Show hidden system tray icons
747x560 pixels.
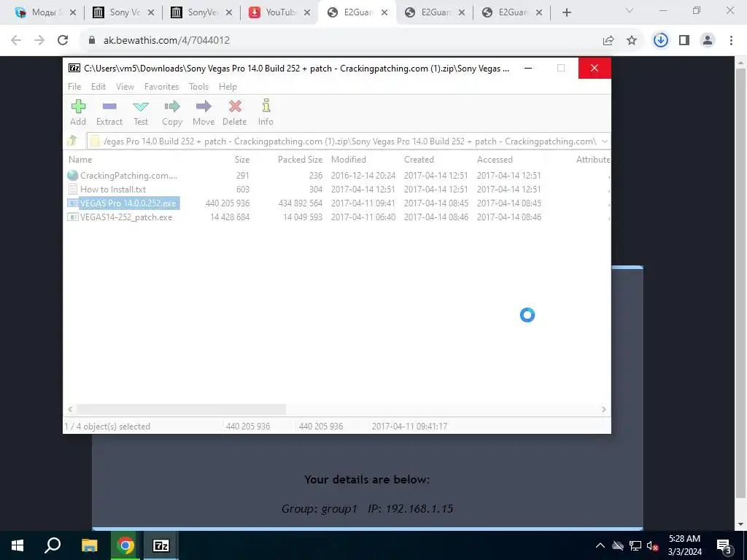[x=600, y=545]
